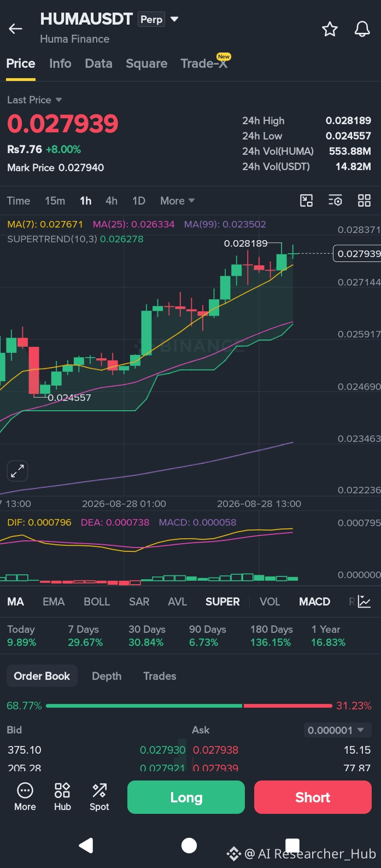Tap the large last price 0.027939
The width and height of the screenshot is (381, 868).
click(63, 124)
